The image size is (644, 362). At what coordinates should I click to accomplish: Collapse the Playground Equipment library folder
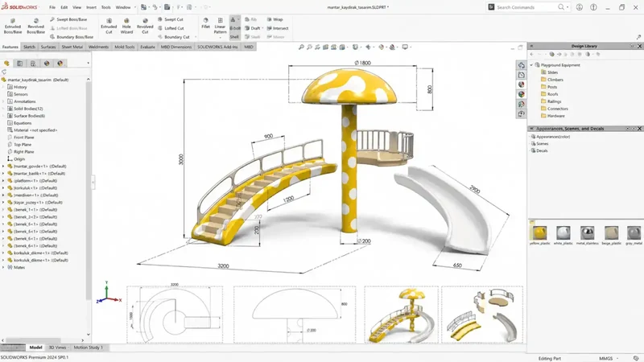click(x=531, y=65)
